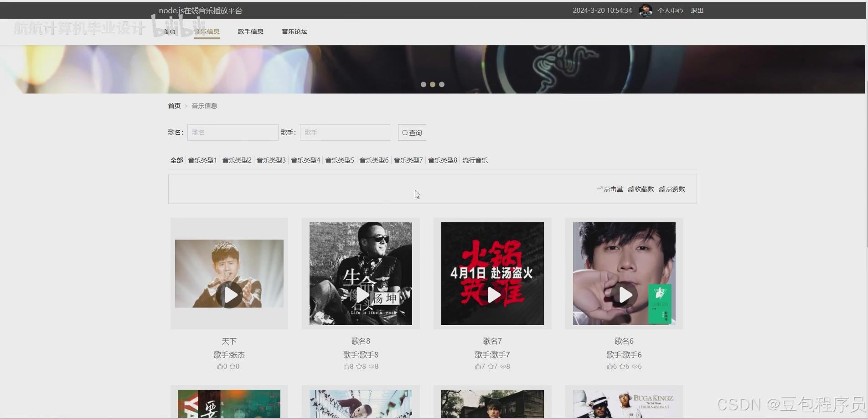Screen dimensions: 868x419
Task: Open song title 歌名8
Action: click(361, 341)
